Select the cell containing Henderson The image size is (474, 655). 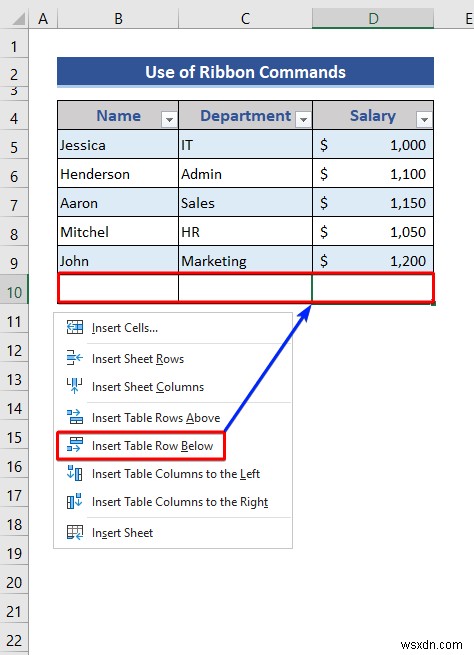pyautogui.click(x=118, y=174)
